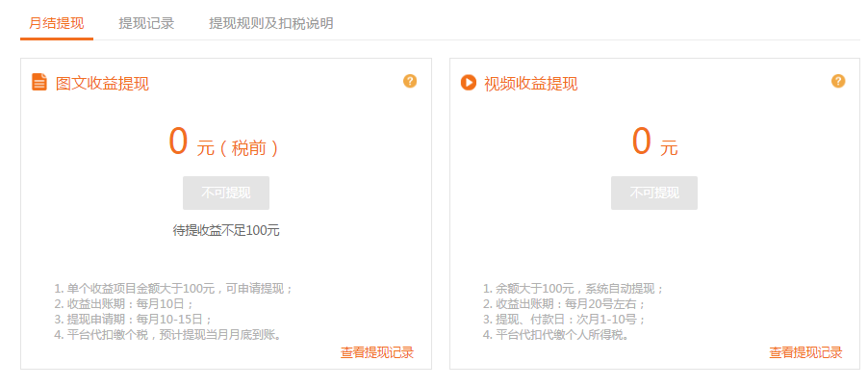Screen dimensions: 868x387
Task: Click the 图文收益提现 heading text
Action: click(x=103, y=83)
